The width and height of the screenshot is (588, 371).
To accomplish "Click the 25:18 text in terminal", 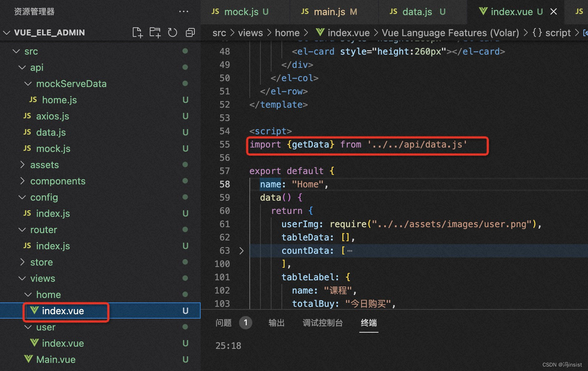I will 228,346.
